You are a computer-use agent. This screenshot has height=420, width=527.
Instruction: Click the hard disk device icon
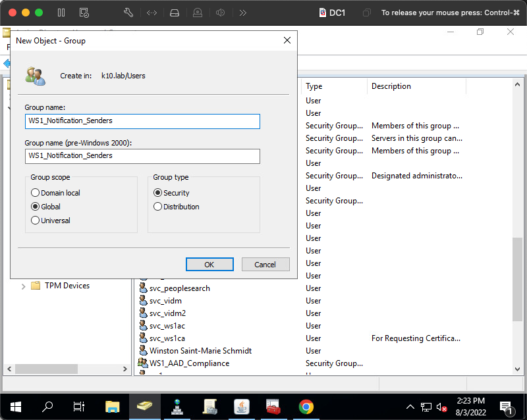(175, 13)
